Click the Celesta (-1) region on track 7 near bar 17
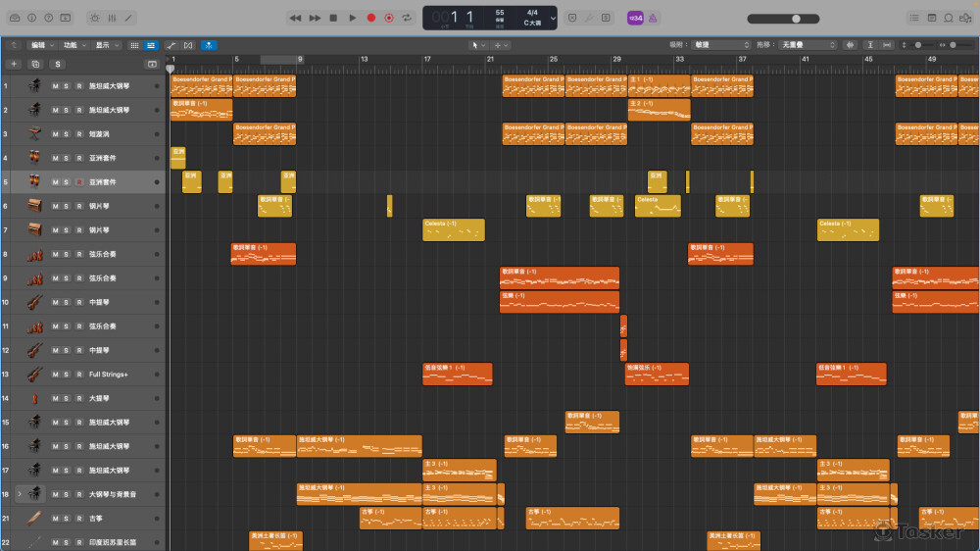Screen dimensions: 980x551 (454, 229)
